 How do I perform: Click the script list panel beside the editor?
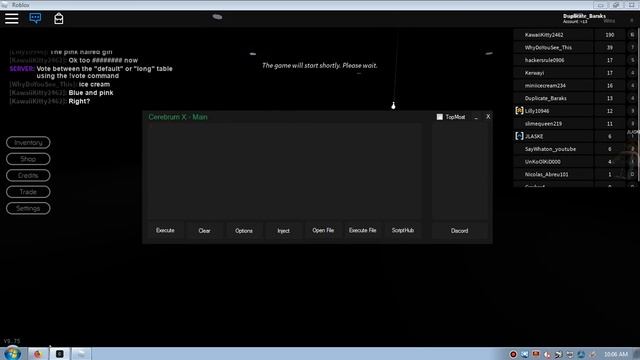coord(460,171)
